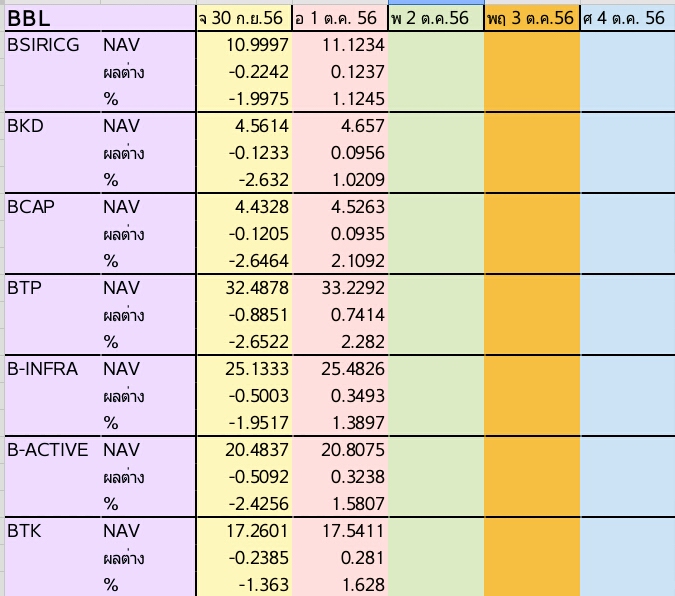Image resolution: width=675 pixels, height=596 pixels.
Task: Select BSIRICG percent value -1.9975
Action: pyautogui.click(x=244, y=99)
